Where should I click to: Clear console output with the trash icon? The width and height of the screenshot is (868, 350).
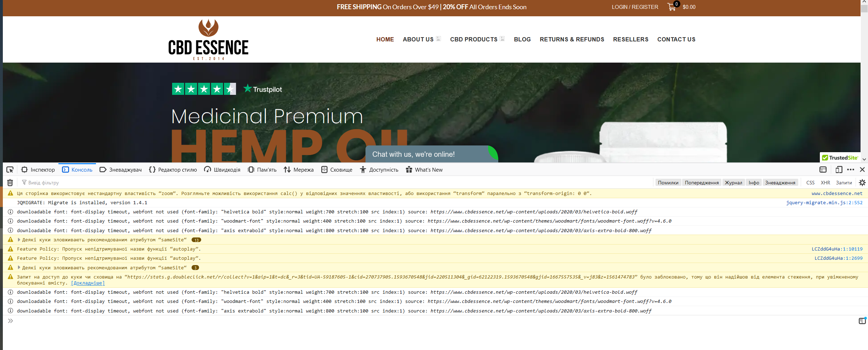click(x=10, y=183)
